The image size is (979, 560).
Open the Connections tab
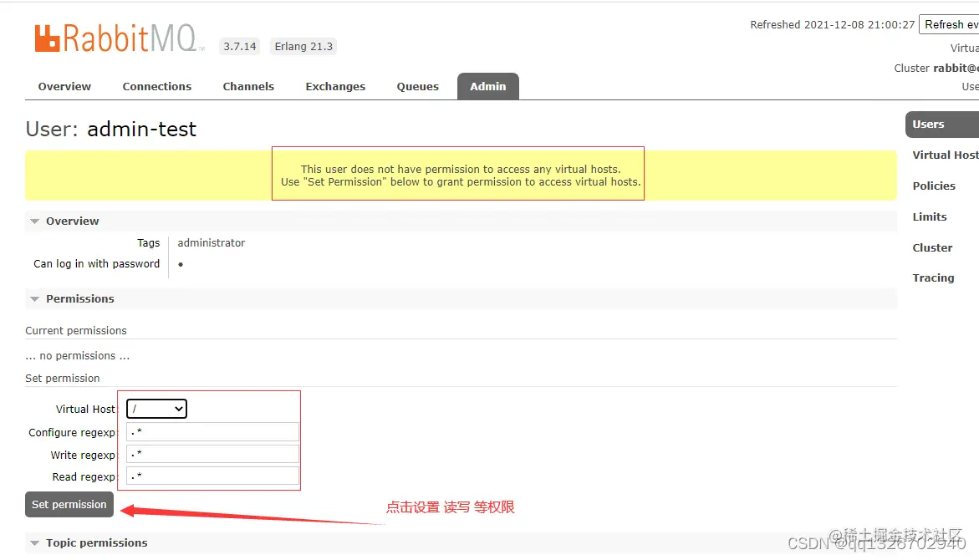click(x=156, y=87)
